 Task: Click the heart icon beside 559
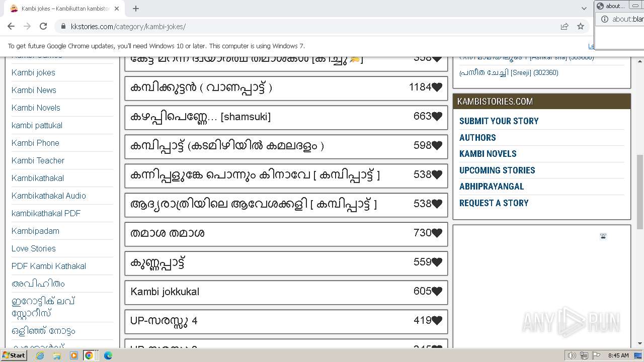pos(437,262)
